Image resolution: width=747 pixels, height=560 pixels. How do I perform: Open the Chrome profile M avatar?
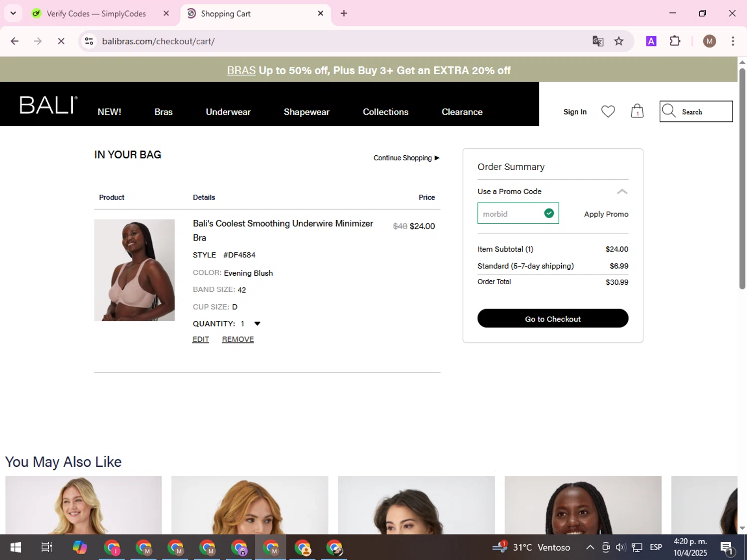click(x=709, y=41)
